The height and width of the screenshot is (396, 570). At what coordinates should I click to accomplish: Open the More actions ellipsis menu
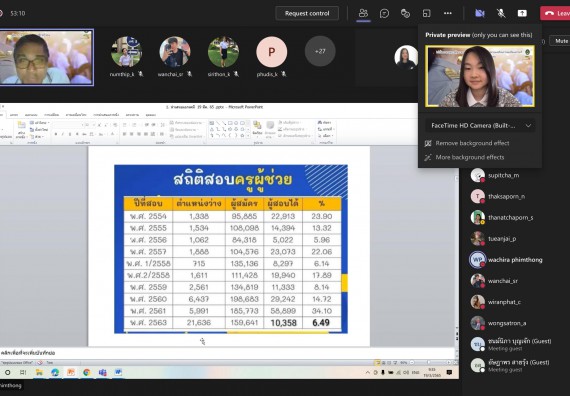tap(448, 13)
